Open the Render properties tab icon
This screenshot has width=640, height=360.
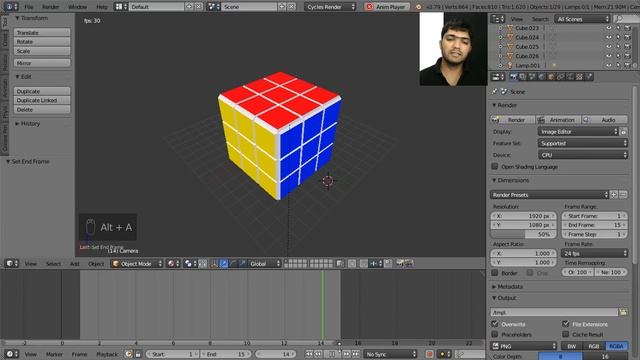click(514, 77)
